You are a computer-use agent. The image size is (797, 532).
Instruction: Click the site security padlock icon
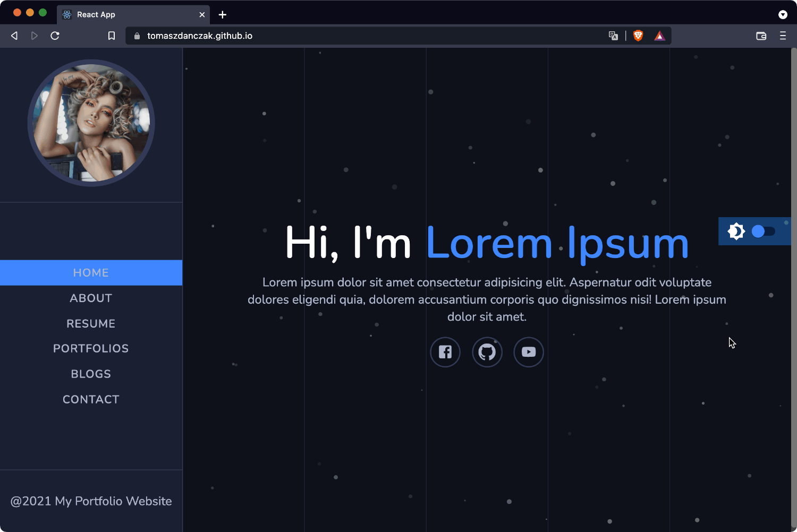pos(137,36)
